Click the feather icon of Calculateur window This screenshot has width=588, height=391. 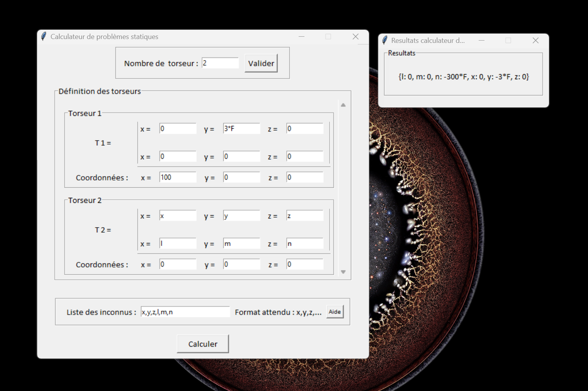[44, 36]
